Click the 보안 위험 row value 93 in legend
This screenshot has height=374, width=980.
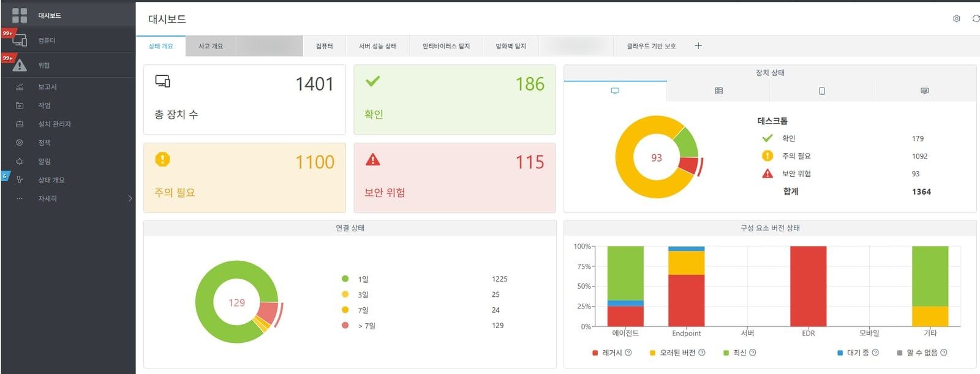click(916, 174)
